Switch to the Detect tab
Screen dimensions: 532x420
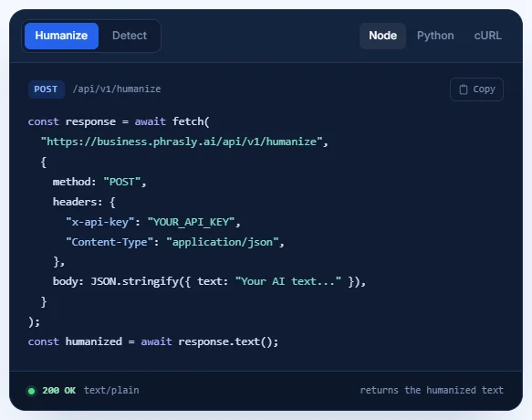(130, 36)
